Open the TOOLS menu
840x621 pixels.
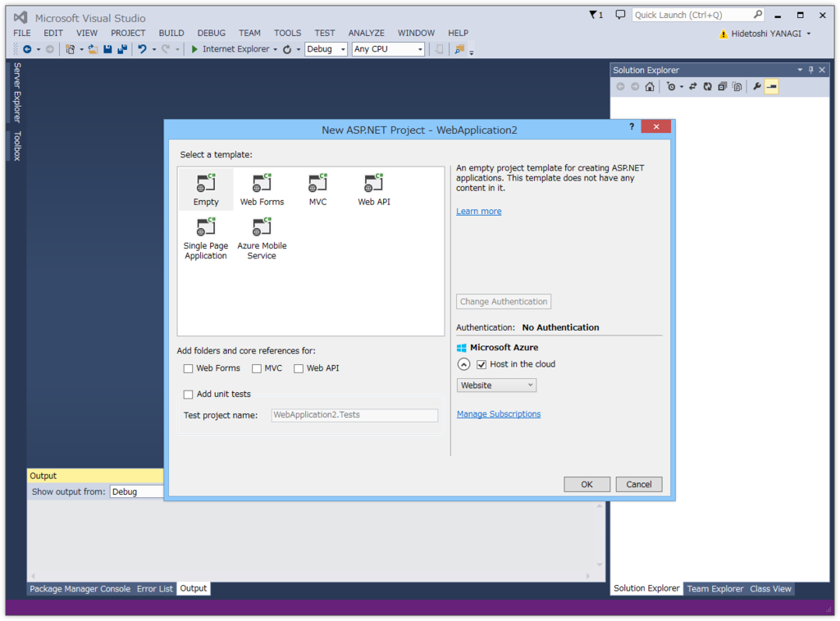(288, 33)
